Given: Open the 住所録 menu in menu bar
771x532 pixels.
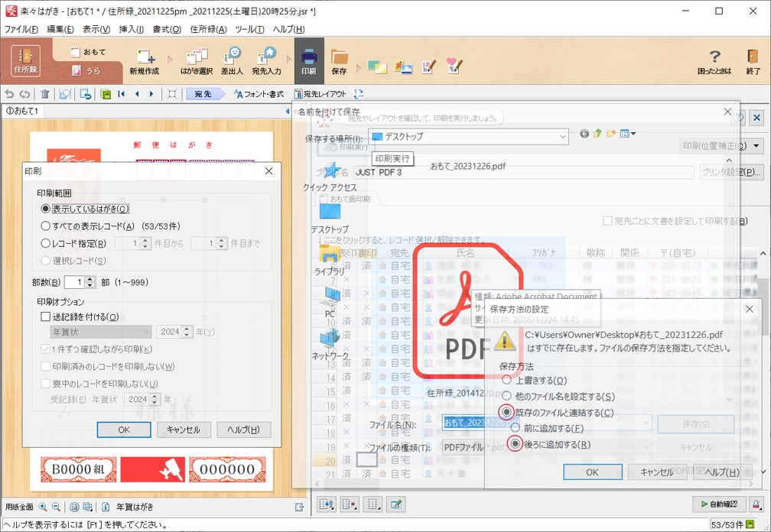Looking at the screenshot, I should [x=207, y=30].
